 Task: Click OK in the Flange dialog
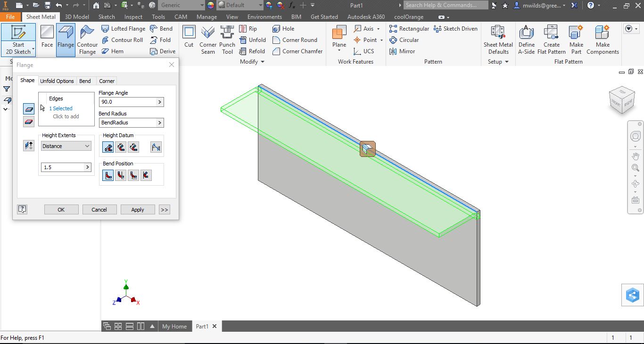click(61, 210)
